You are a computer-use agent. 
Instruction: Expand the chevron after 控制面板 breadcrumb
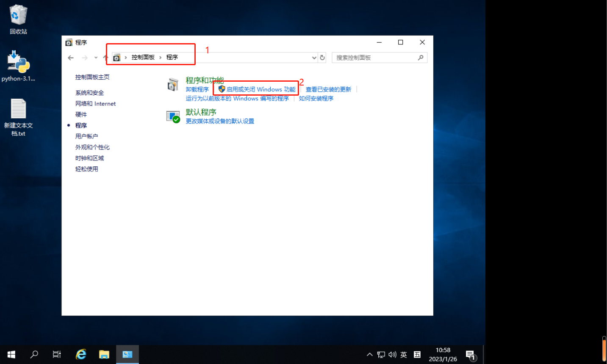[161, 58]
